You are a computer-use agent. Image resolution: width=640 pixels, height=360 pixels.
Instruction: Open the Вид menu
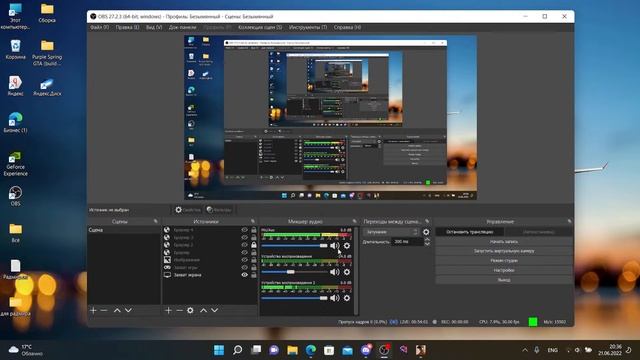[x=154, y=27]
